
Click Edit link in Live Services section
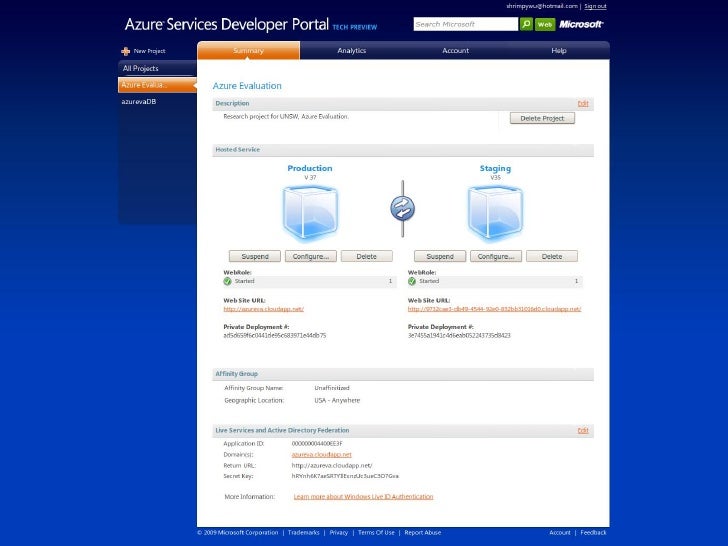(x=583, y=430)
